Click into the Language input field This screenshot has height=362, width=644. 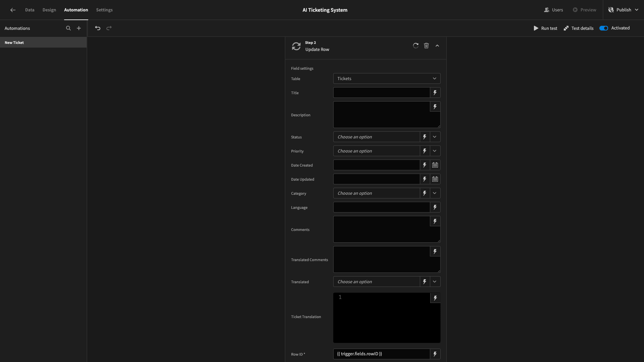pos(382,207)
